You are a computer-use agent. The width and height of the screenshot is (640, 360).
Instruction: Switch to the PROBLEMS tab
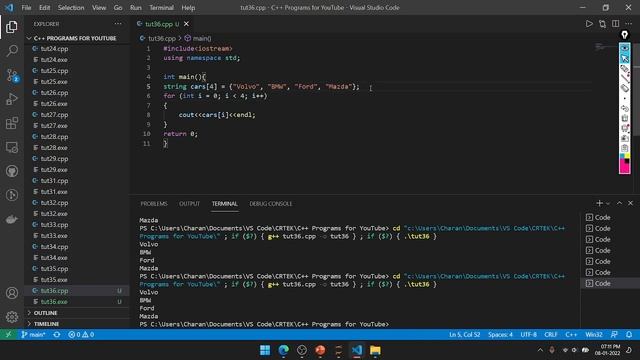[x=154, y=204]
